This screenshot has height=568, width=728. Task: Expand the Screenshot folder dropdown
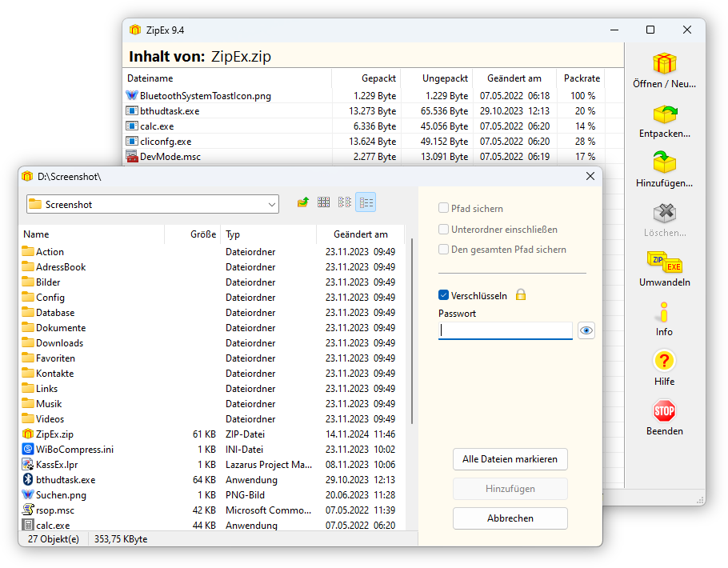click(272, 204)
